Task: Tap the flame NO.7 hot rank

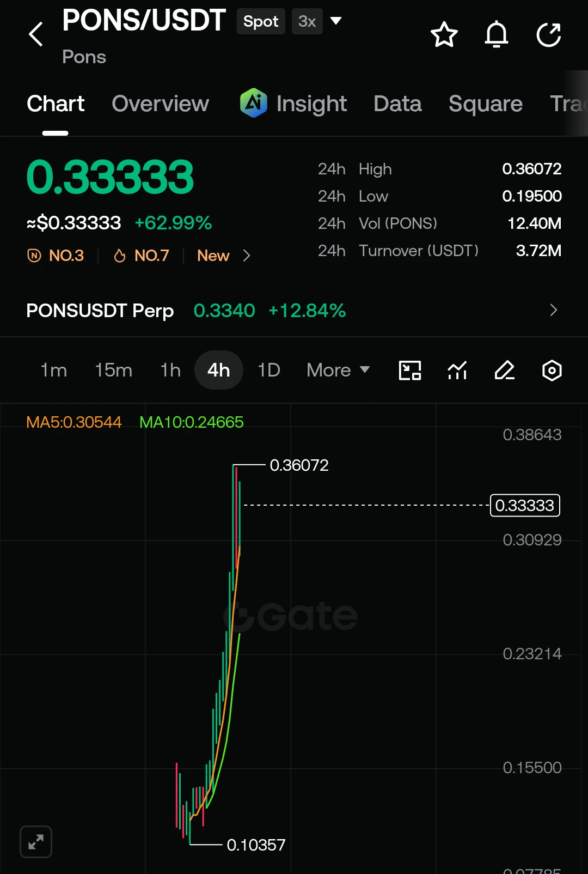Action: [141, 256]
